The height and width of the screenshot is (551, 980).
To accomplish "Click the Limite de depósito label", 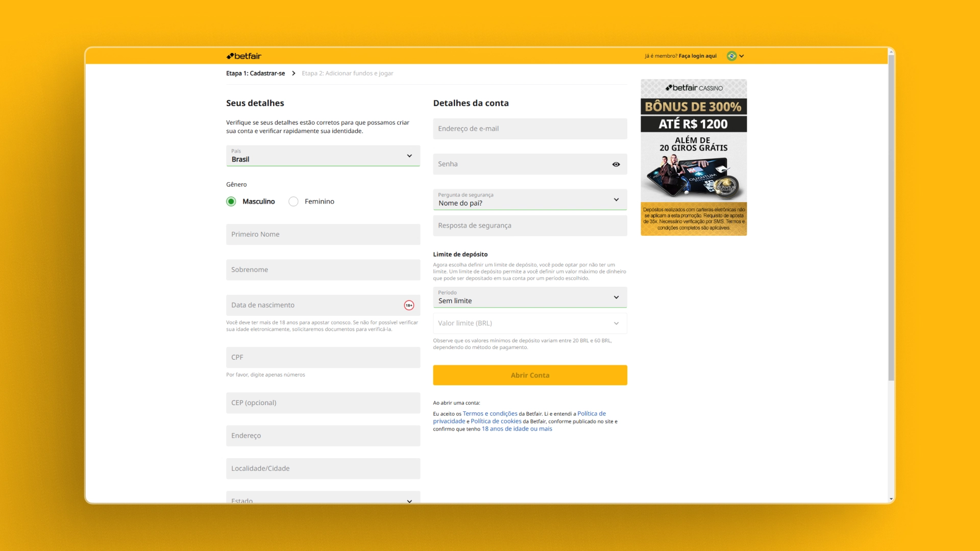I will tap(460, 254).
